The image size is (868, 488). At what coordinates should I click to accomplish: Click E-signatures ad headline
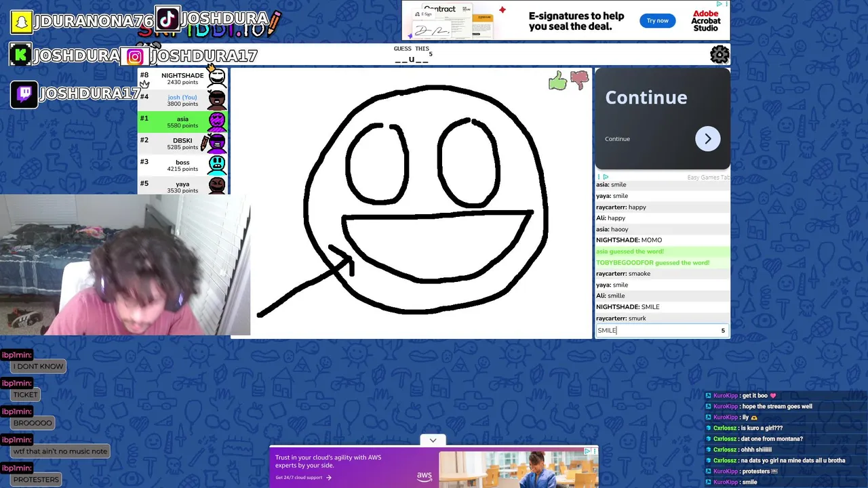(x=576, y=21)
